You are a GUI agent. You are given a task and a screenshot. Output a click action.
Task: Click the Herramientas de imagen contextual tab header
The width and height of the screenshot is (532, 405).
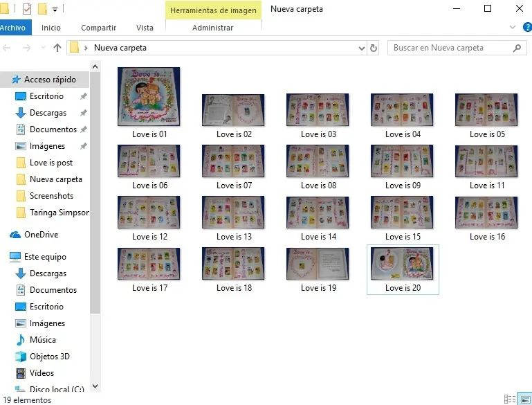point(213,10)
